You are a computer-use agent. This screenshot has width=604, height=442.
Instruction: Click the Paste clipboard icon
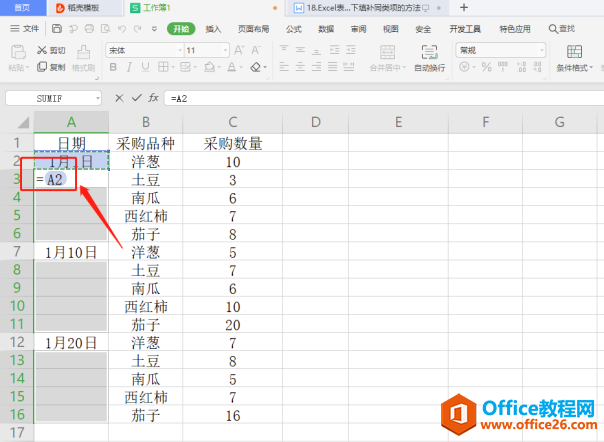(x=18, y=52)
